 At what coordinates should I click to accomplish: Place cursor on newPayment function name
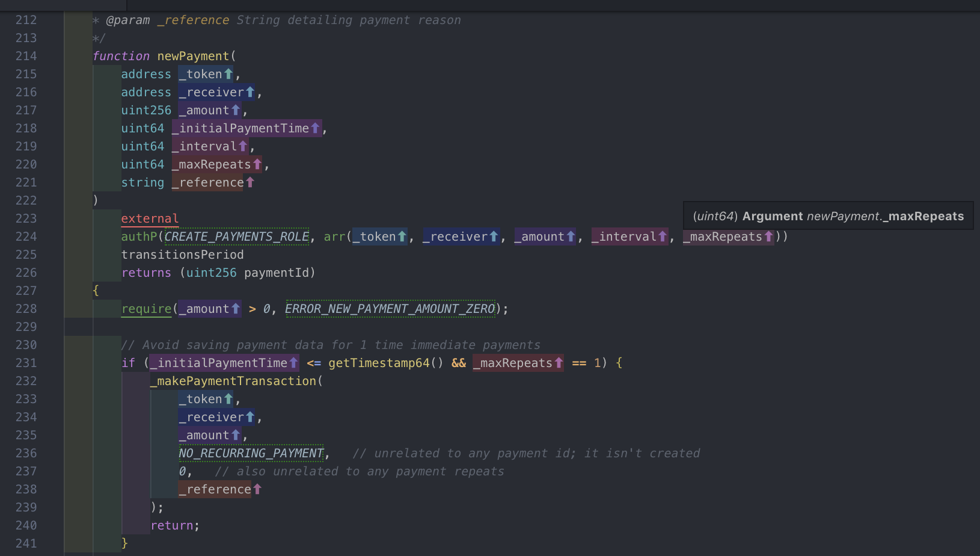coord(193,56)
